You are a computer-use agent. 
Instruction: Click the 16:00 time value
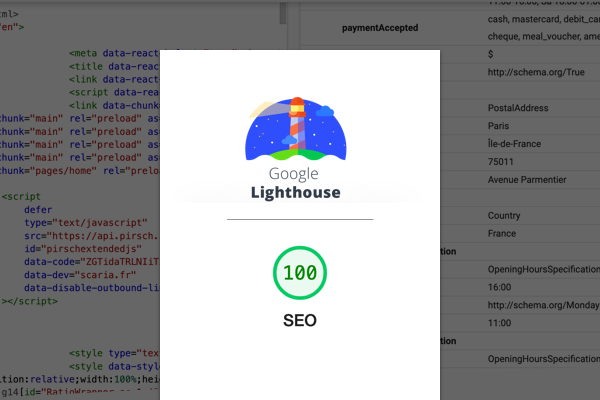coord(499,287)
